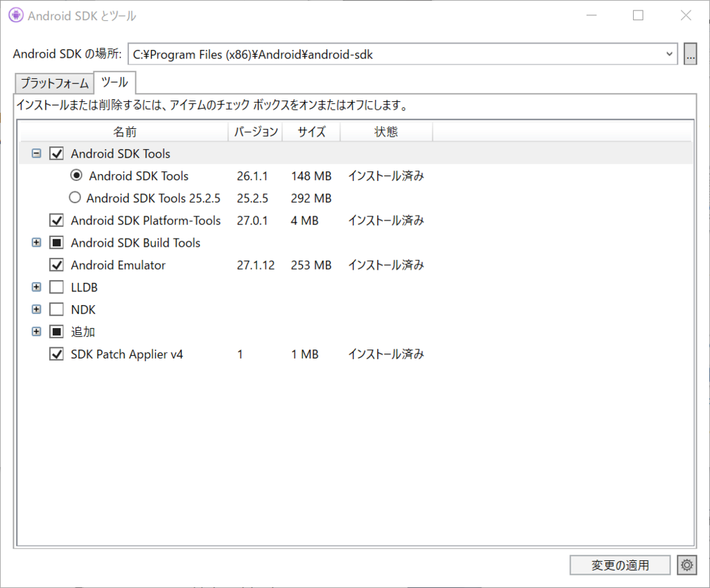Switch to the プラットフォーム tab
This screenshot has height=588, width=710.
point(54,83)
